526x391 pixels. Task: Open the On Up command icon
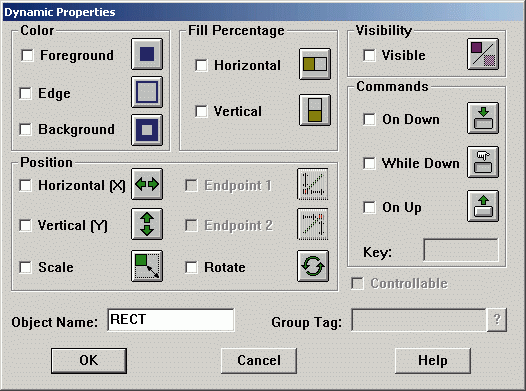[x=483, y=206]
